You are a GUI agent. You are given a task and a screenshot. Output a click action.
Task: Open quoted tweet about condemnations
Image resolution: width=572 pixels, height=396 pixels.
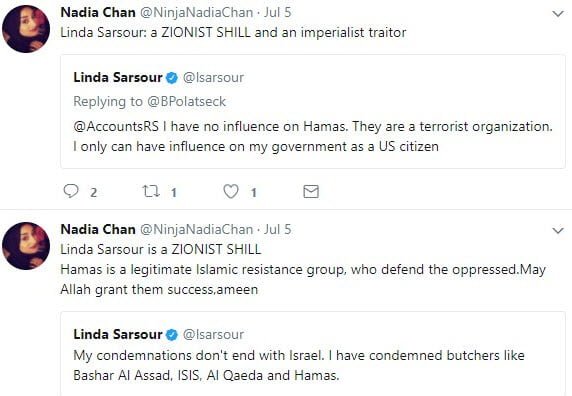coord(313,354)
